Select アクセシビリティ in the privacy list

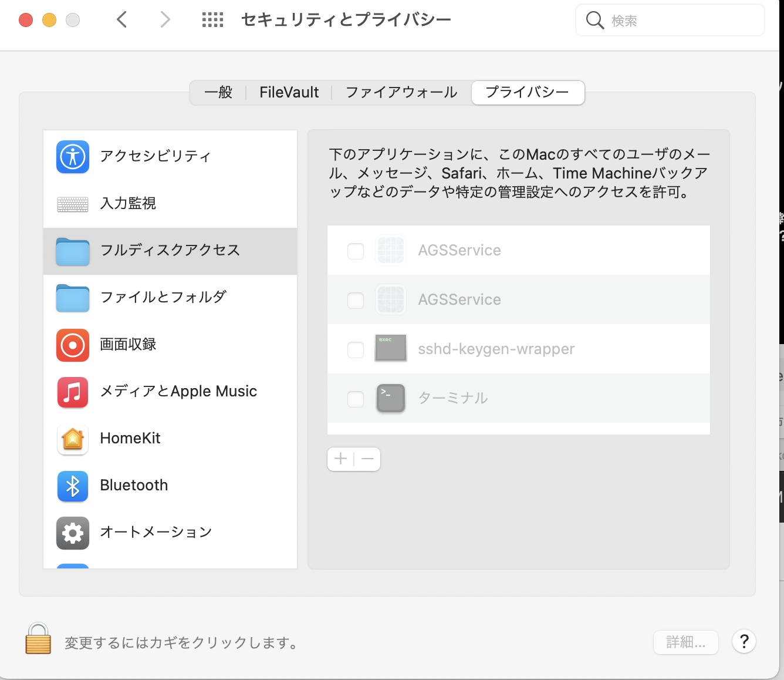[170, 157]
